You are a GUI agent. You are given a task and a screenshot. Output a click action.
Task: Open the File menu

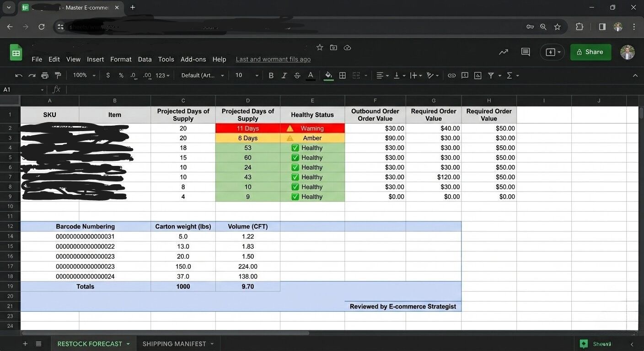click(37, 59)
